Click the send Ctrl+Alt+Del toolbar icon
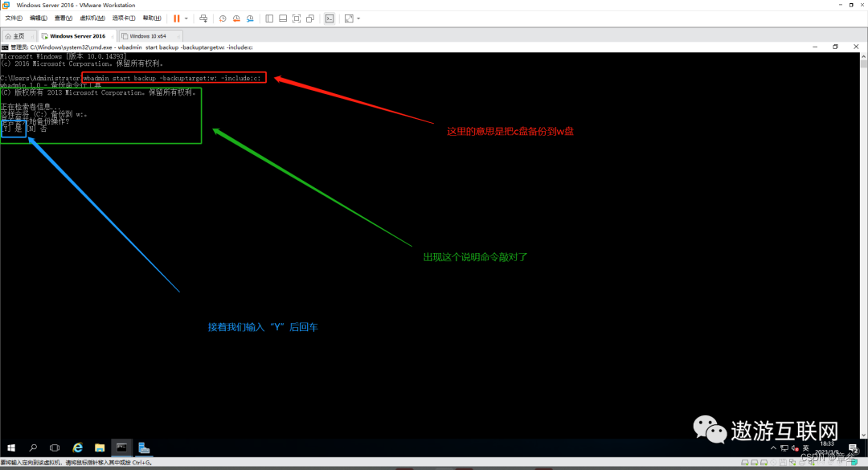 pos(203,18)
